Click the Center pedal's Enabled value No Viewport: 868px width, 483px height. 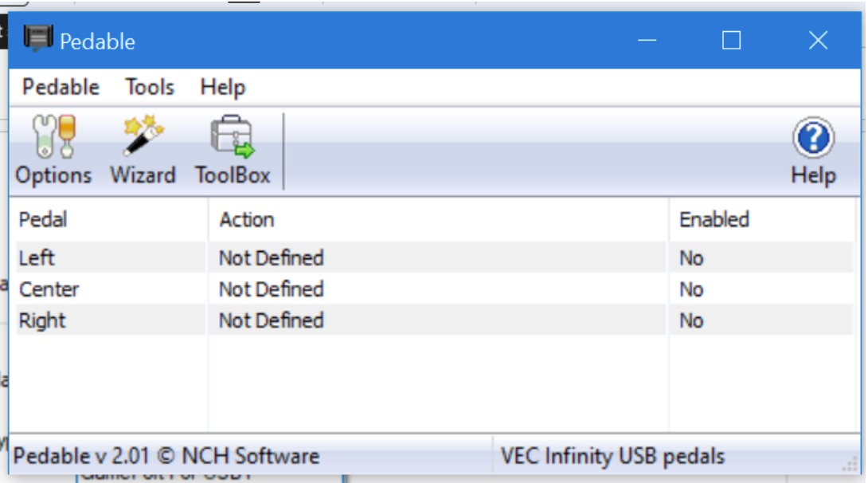pyautogui.click(x=691, y=289)
